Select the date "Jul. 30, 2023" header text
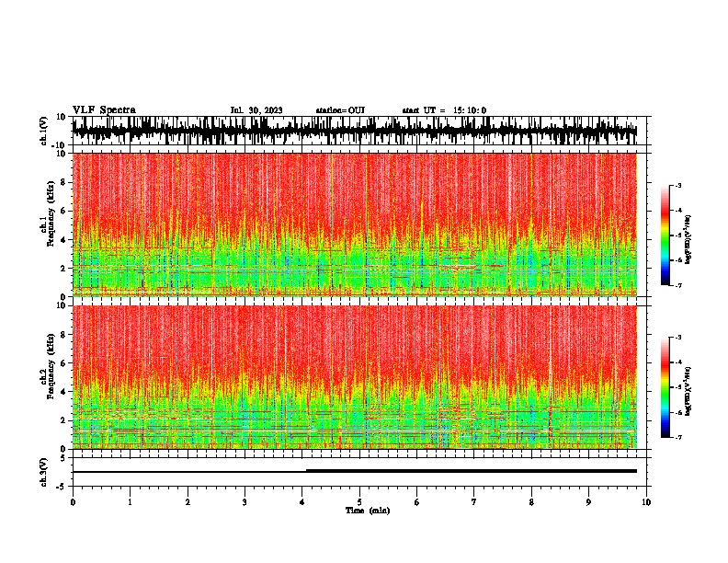 (256, 110)
